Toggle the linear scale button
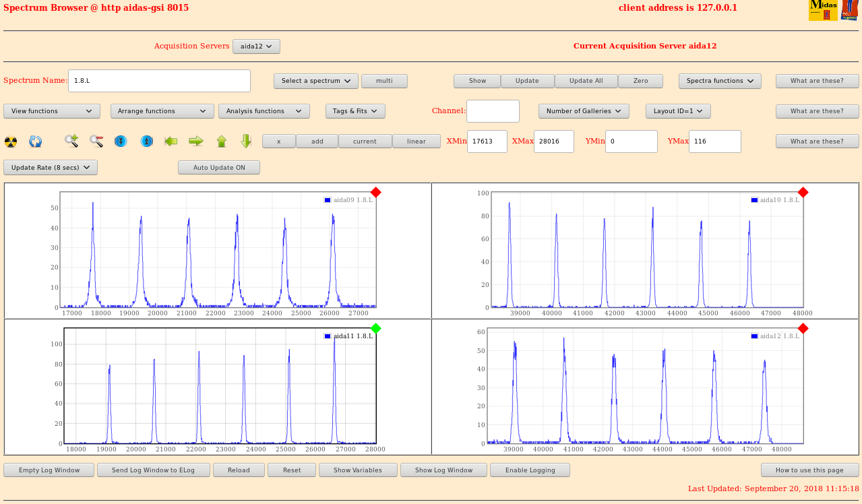 tap(417, 141)
